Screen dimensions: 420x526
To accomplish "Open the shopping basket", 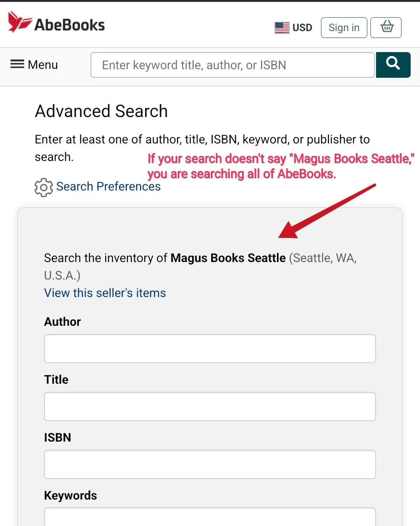I will [386, 28].
